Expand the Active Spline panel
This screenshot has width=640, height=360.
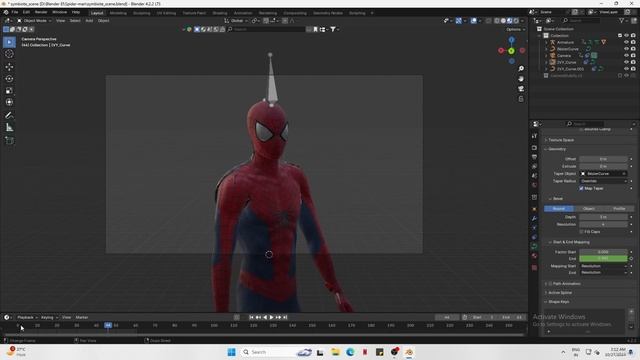(x=560, y=293)
